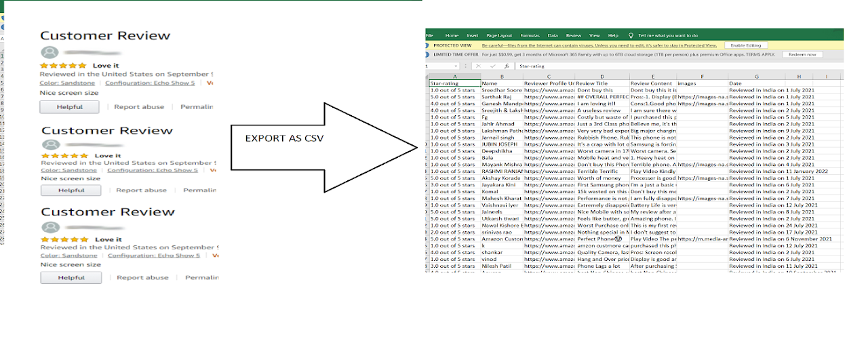Click Configuration: Echo Show 5 in top review
The height and width of the screenshot is (347, 868).
150,83
